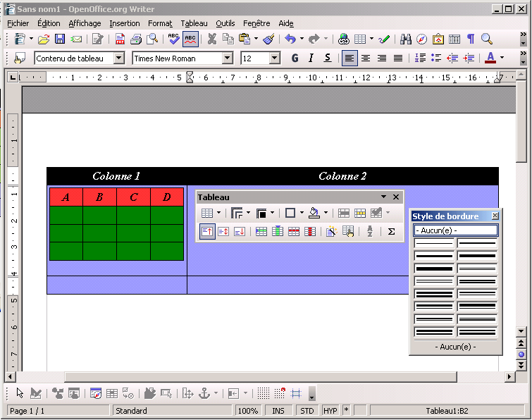Close the Style de bordure panel
The image size is (532, 420).
495,216
